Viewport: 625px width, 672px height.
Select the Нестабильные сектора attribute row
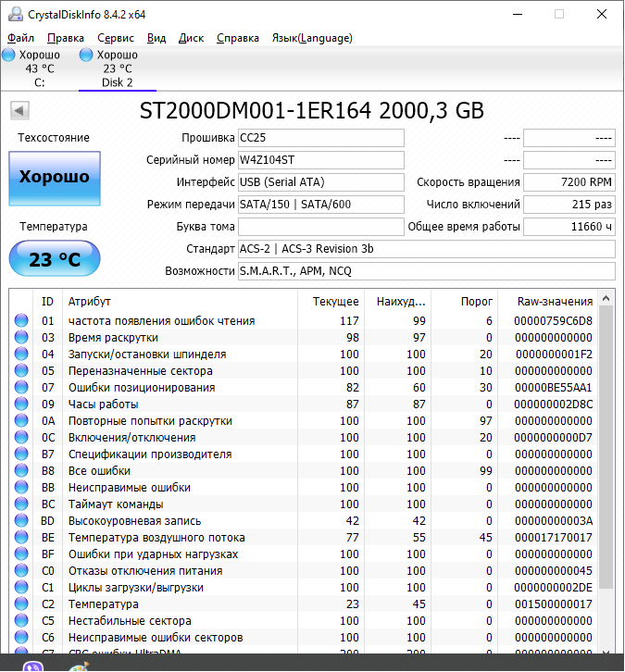click(130, 621)
